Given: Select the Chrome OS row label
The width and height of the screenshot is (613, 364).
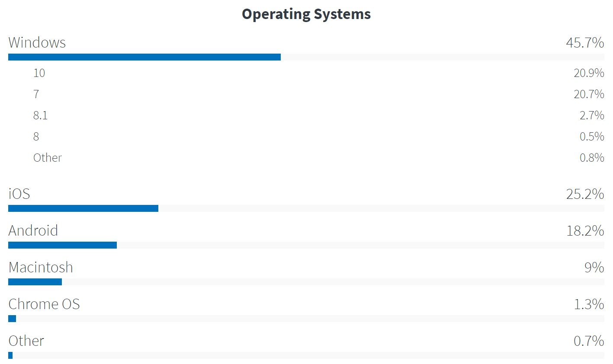Looking at the screenshot, I should point(44,304).
